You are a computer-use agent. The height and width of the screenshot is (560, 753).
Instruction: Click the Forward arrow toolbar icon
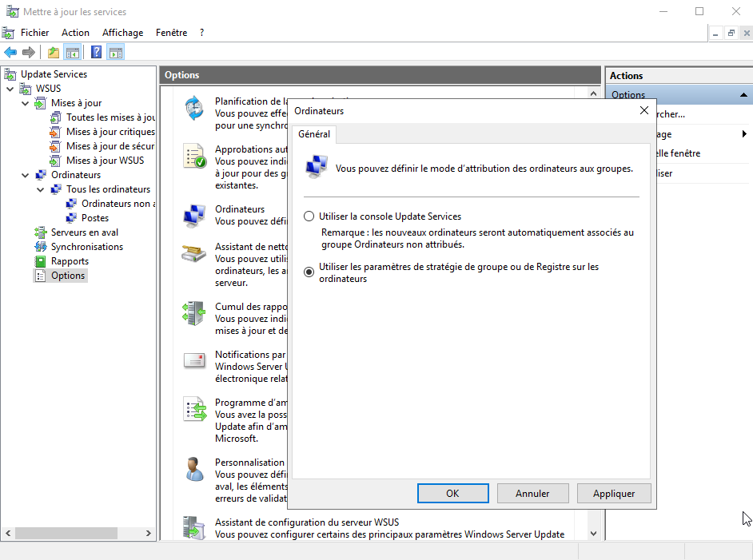point(29,52)
